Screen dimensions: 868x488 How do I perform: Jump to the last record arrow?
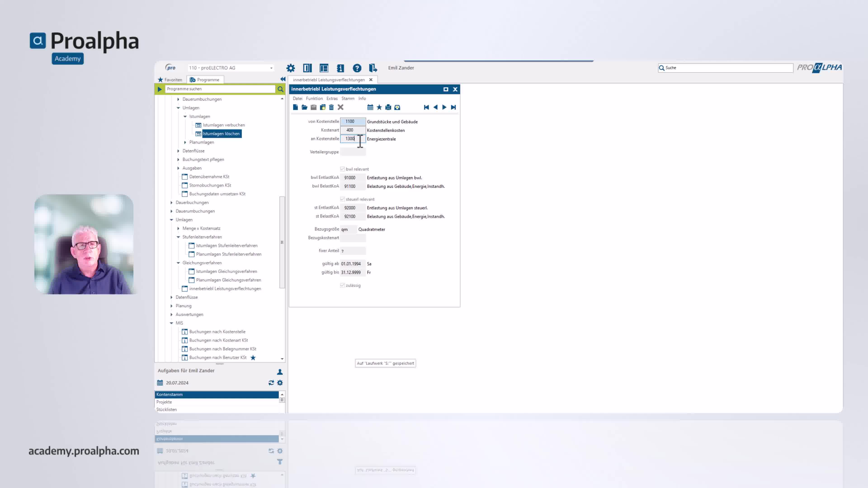(x=453, y=107)
